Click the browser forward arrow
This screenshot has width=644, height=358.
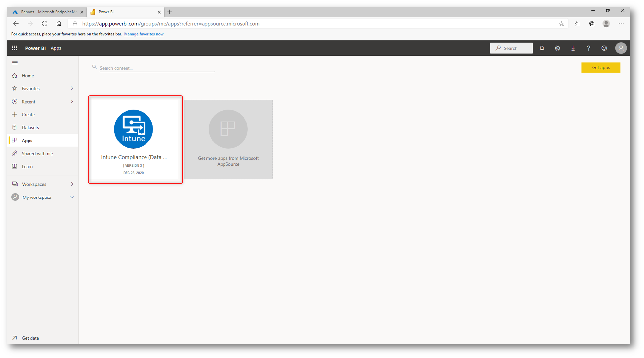pyautogui.click(x=30, y=24)
